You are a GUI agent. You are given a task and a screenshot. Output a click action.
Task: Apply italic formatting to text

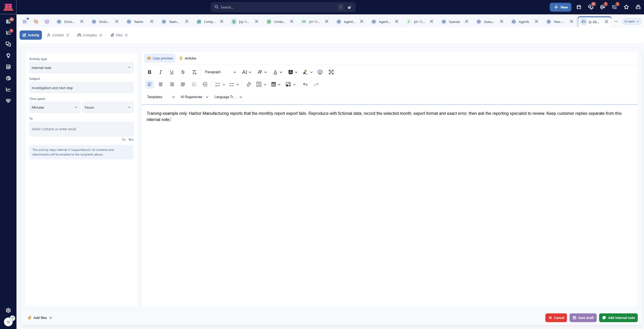click(x=160, y=72)
